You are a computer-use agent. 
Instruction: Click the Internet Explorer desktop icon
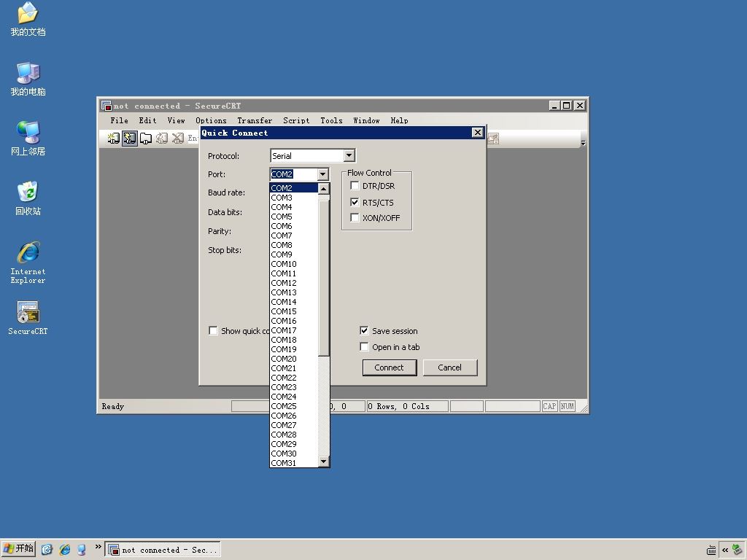click(28, 252)
